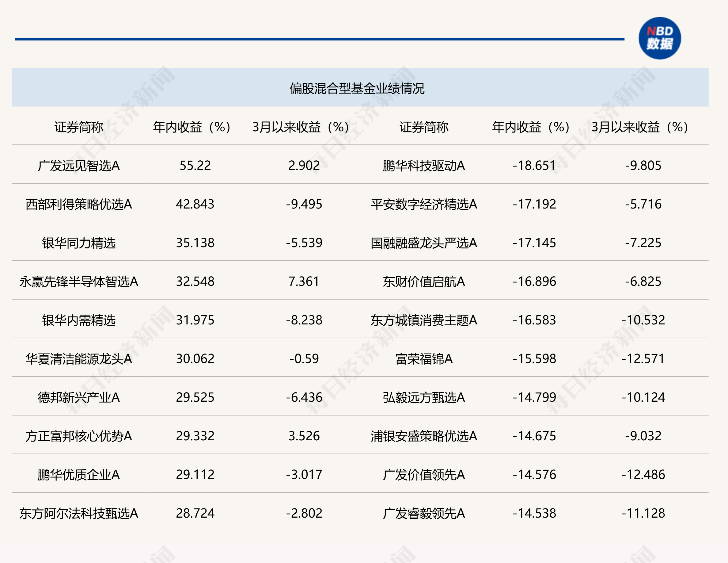Image resolution: width=728 pixels, height=563 pixels.
Task: Select the value 55.22 in first row
Action: (x=195, y=166)
